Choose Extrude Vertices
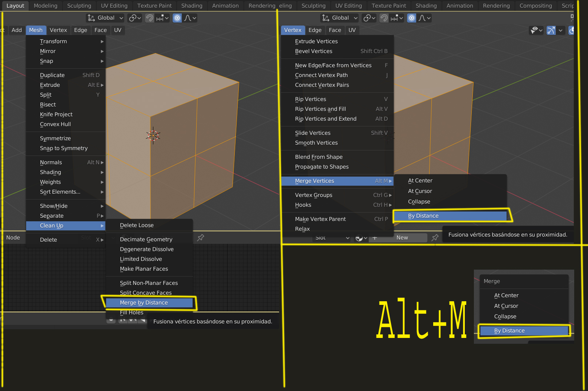 pyautogui.click(x=337, y=41)
